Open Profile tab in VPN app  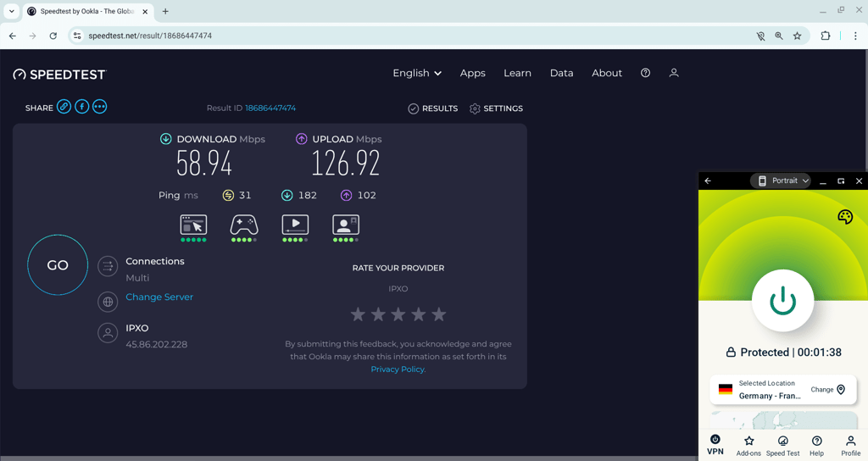point(851,446)
